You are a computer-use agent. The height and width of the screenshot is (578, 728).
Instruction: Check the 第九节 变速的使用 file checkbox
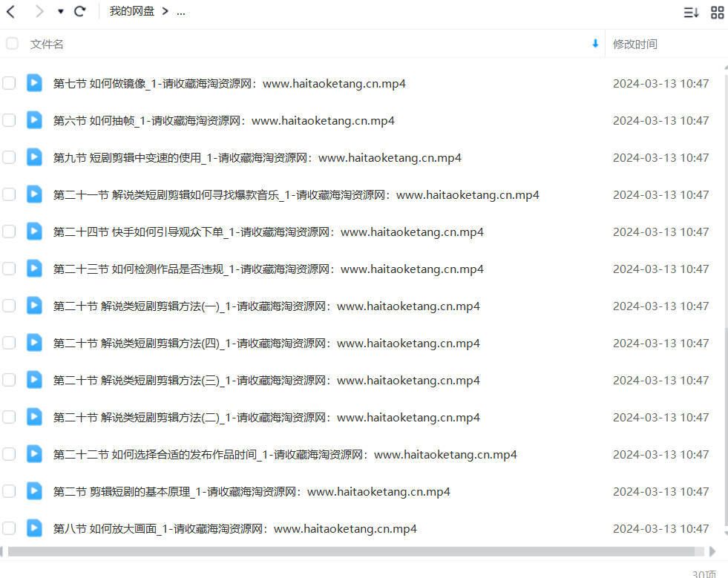point(9,157)
